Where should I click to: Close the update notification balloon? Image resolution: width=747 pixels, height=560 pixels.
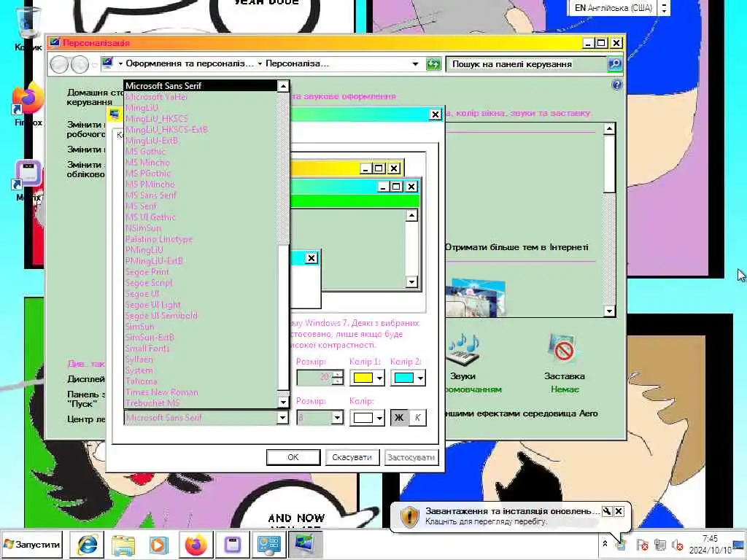(x=619, y=511)
